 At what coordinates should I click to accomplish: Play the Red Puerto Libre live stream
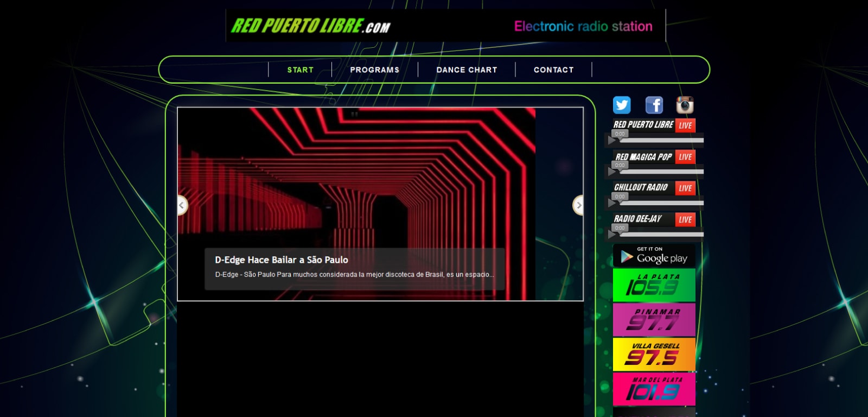point(612,141)
